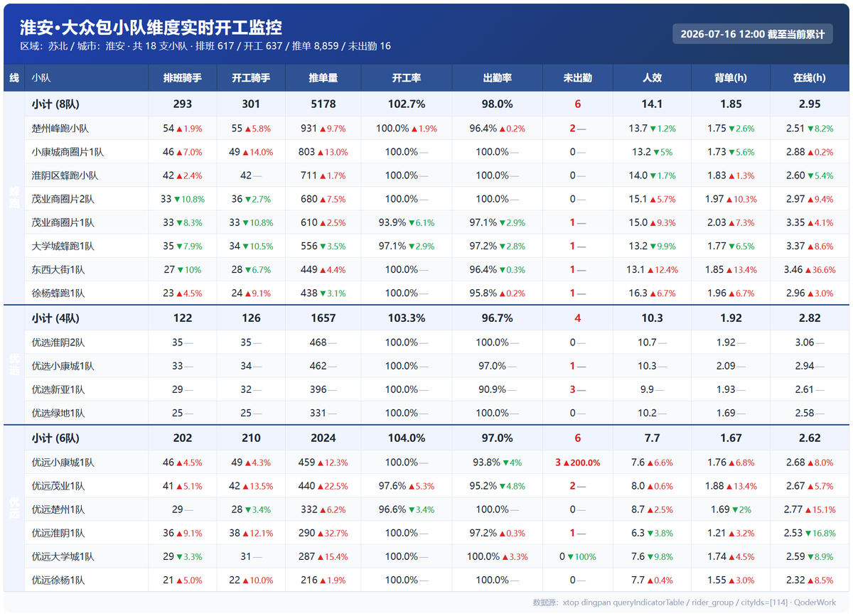The height and width of the screenshot is (616, 853).
Task: Click team name 东西大街1队
Action: click(x=58, y=269)
